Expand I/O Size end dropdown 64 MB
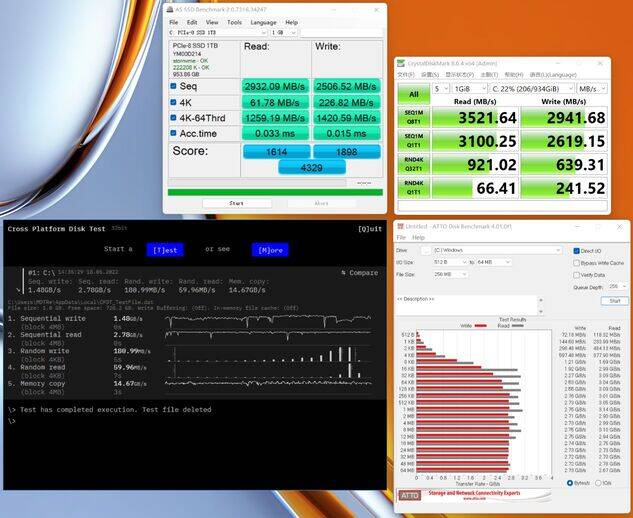This screenshot has width=633, height=518. point(494,262)
